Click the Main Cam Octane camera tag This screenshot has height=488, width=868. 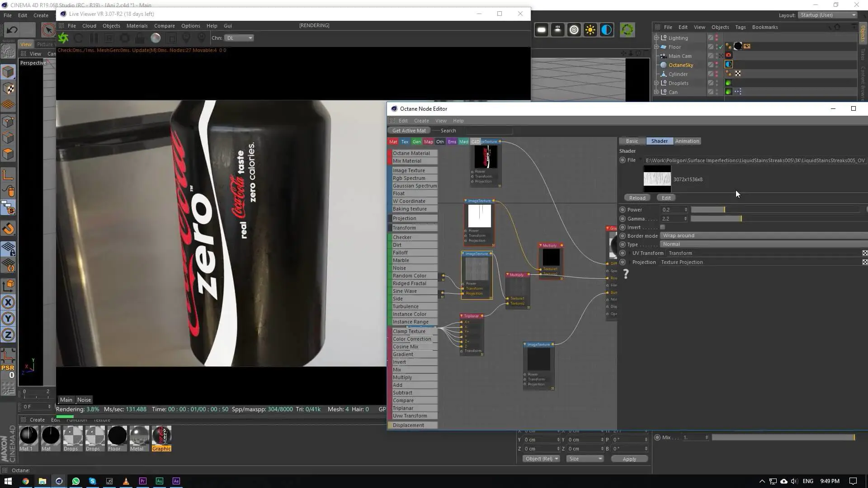pyautogui.click(x=729, y=55)
